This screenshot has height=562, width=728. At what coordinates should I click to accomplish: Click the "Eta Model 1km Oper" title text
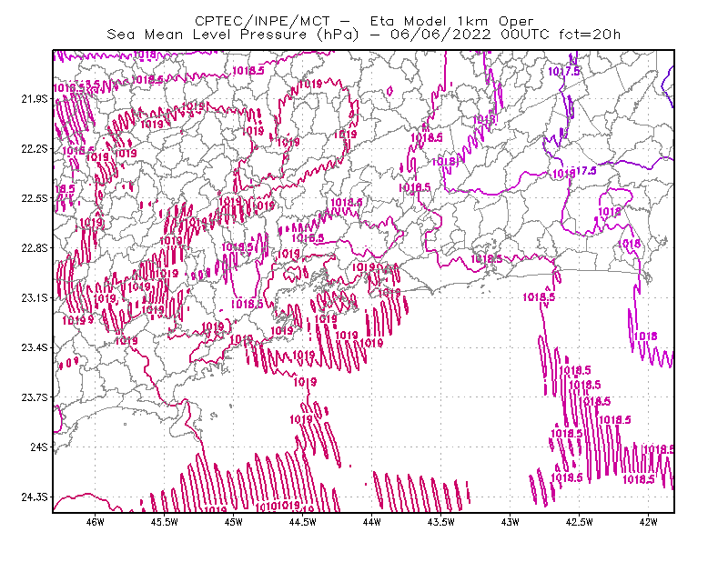point(451,21)
